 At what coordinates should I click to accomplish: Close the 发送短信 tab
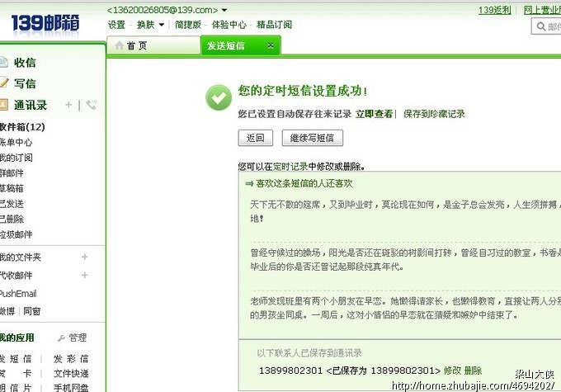(x=271, y=45)
